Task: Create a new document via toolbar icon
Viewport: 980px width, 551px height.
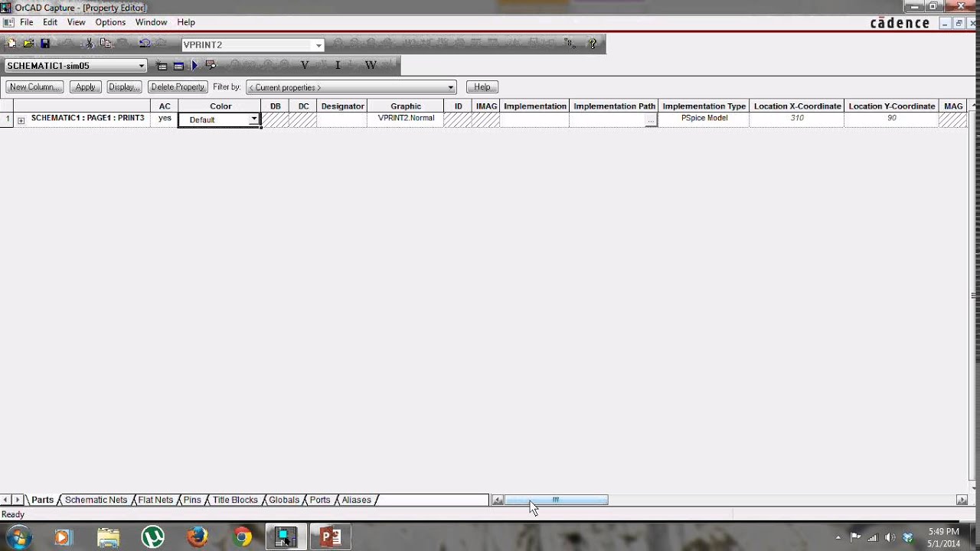Action: 12,44
